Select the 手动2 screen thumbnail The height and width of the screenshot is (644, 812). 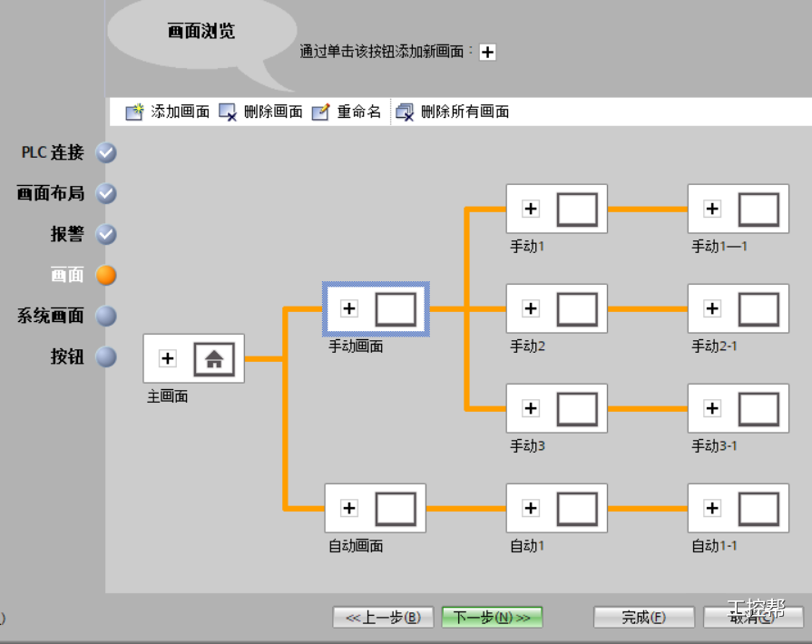click(577, 309)
